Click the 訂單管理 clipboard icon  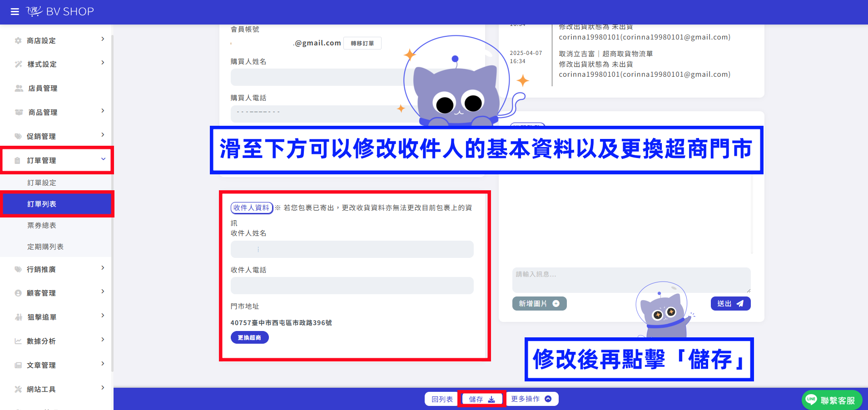tap(18, 160)
